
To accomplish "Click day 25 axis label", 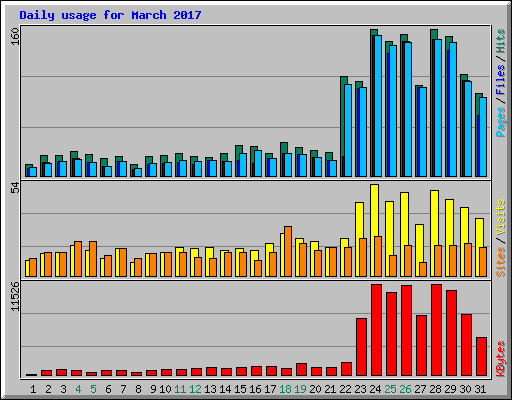I will tap(390, 389).
